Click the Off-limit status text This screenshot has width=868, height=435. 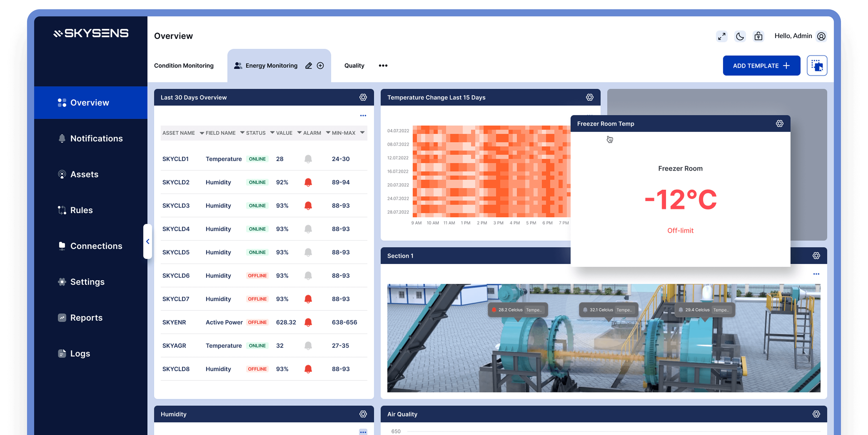coord(680,231)
